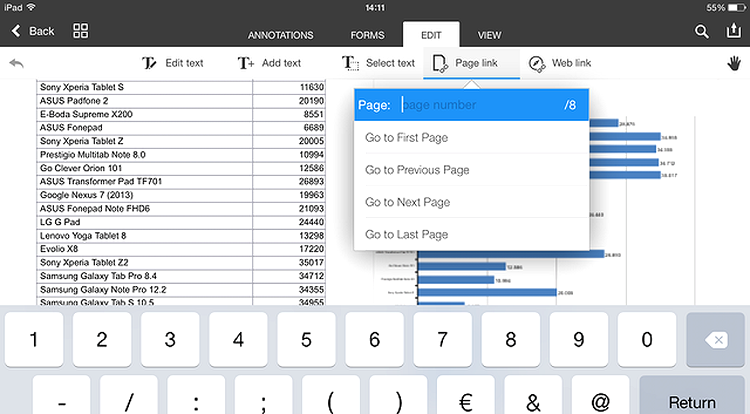Screen dimensions: 750x414
Task: Select the EDIT tab
Action: (431, 34)
